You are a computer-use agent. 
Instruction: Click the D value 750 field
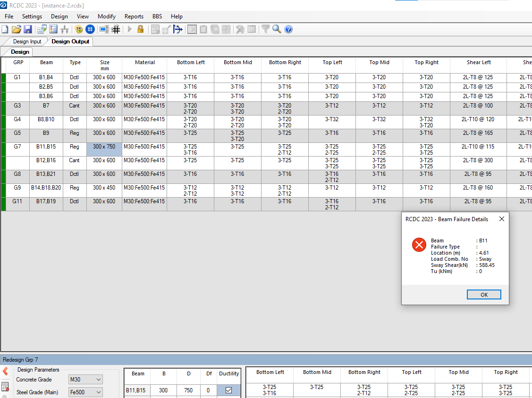pos(188,390)
